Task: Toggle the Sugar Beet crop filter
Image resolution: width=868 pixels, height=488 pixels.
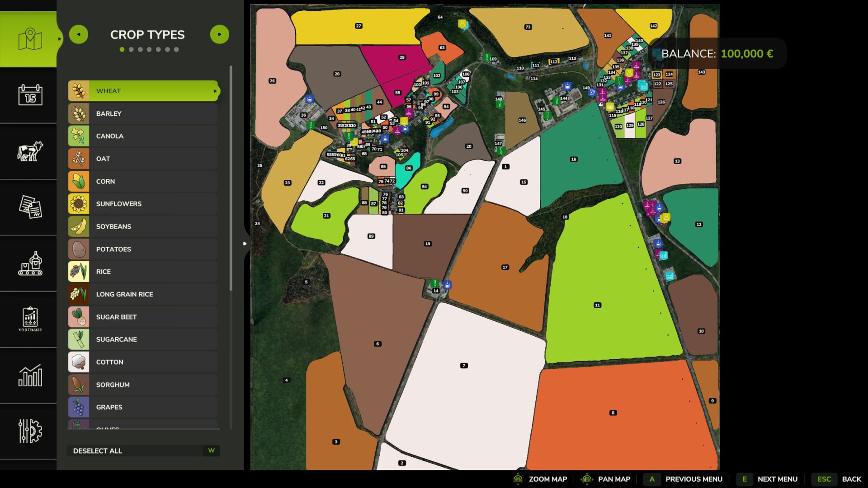Action: coord(143,317)
